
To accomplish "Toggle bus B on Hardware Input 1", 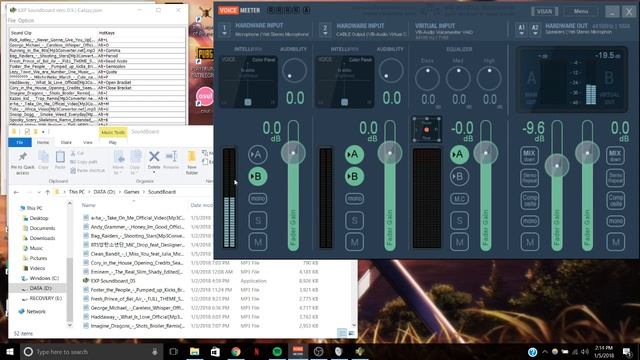I will click(x=258, y=176).
